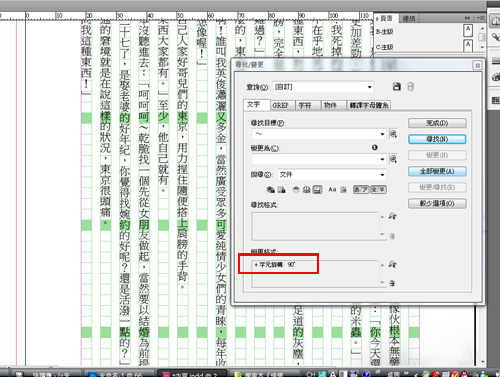Click inside the change-to text field

315,159
